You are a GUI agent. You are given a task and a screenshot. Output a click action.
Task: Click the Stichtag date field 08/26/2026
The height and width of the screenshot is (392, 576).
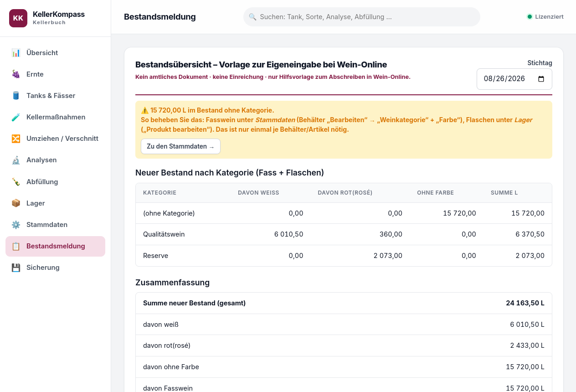(514, 79)
